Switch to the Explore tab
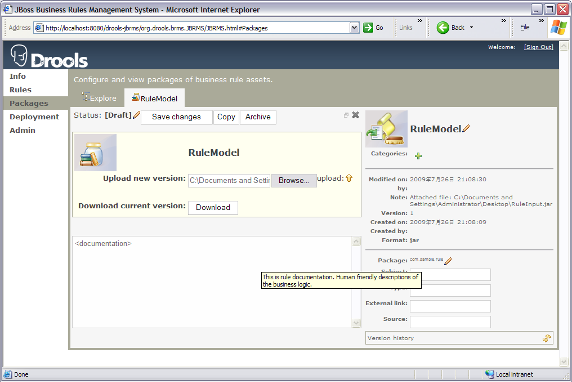This screenshot has width=572, height=382. coord(99,98)
